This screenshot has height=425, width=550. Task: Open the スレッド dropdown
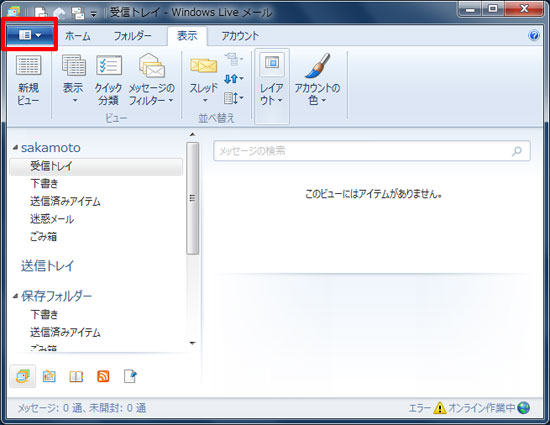(203, 80)
